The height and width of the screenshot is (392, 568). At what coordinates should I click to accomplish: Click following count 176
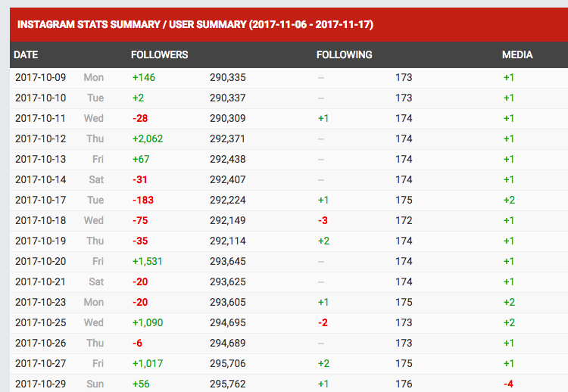404,384
